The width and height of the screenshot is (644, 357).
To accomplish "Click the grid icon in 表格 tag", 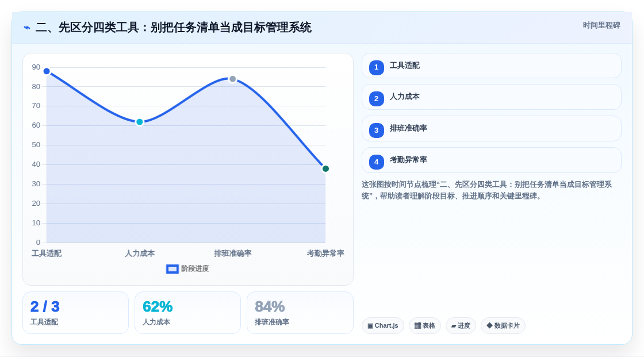I will (x=417, y=326).
